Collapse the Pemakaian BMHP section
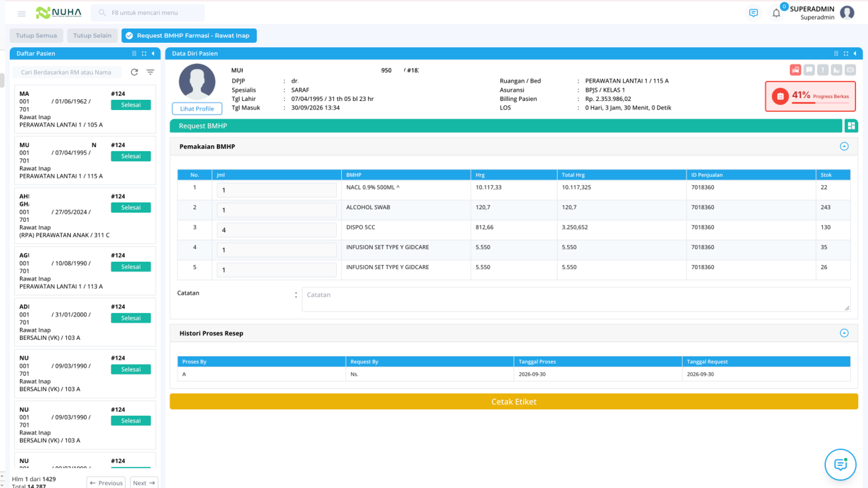This screenshot has height=488, width=868. 844,146
